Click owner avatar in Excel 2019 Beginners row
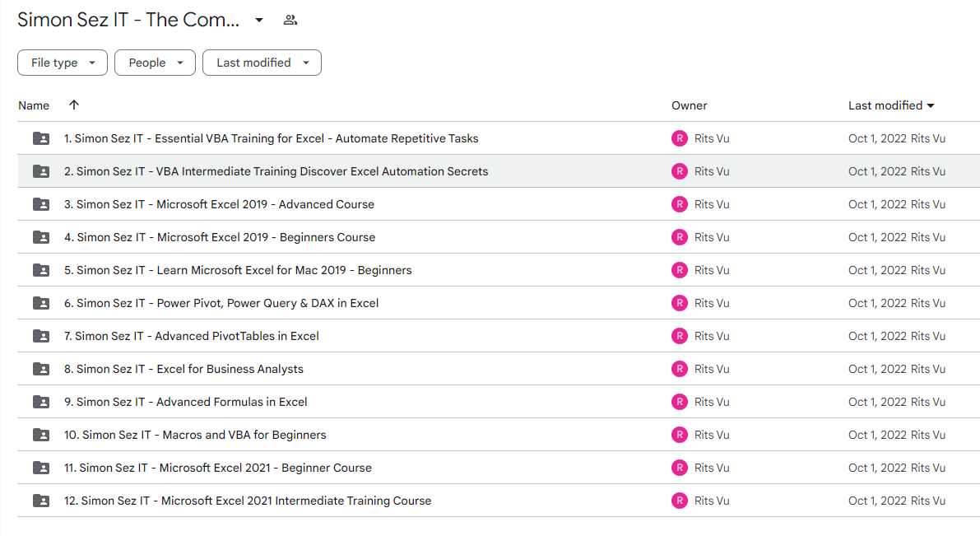This screenshot has height=536, width=980. click(x=680, y=237)
